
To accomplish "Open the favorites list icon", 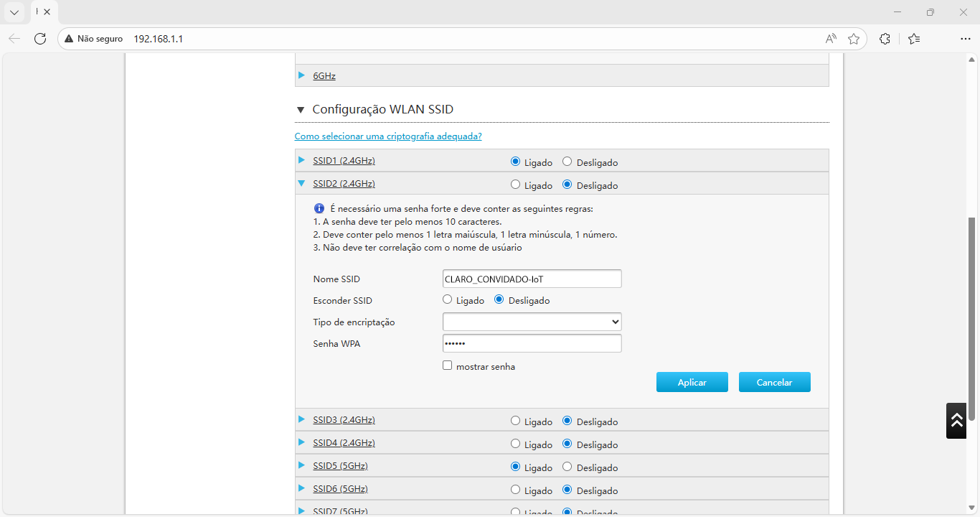I will [x=913, y=39].
